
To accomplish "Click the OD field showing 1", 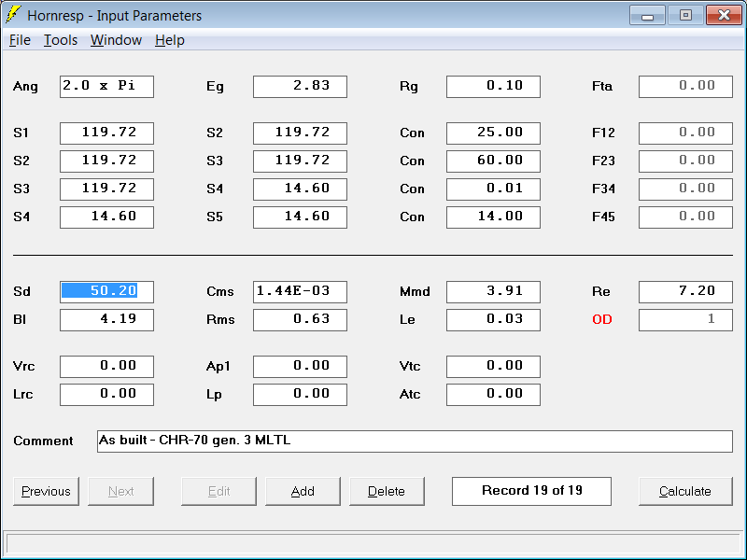I will pos(685,320).
